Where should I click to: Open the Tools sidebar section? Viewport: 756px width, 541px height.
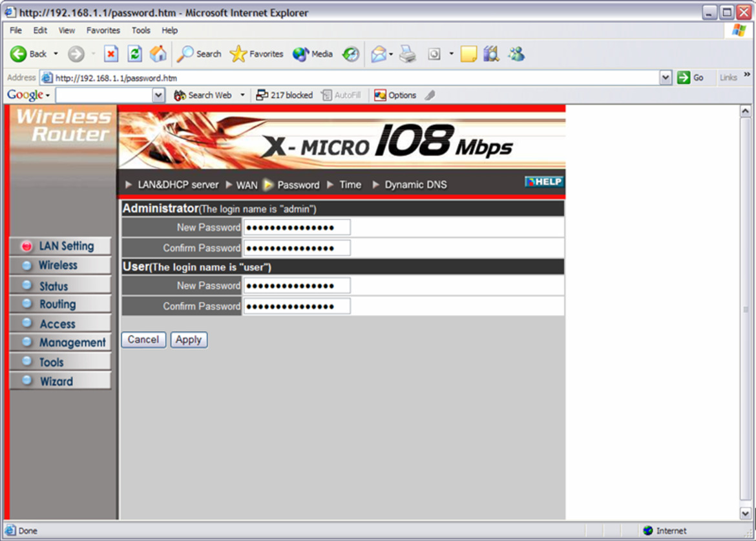point(60,362)
